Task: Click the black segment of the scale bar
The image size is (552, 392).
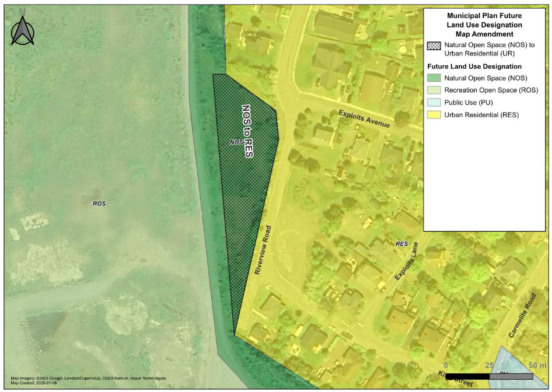Action: pos(467,376)
